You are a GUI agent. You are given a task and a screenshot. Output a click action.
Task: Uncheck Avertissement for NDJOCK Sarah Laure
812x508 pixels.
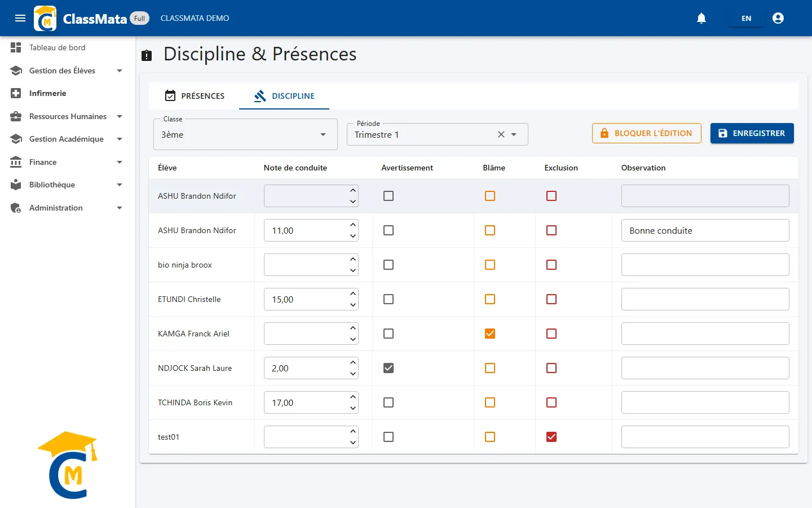tap(389, 368)
